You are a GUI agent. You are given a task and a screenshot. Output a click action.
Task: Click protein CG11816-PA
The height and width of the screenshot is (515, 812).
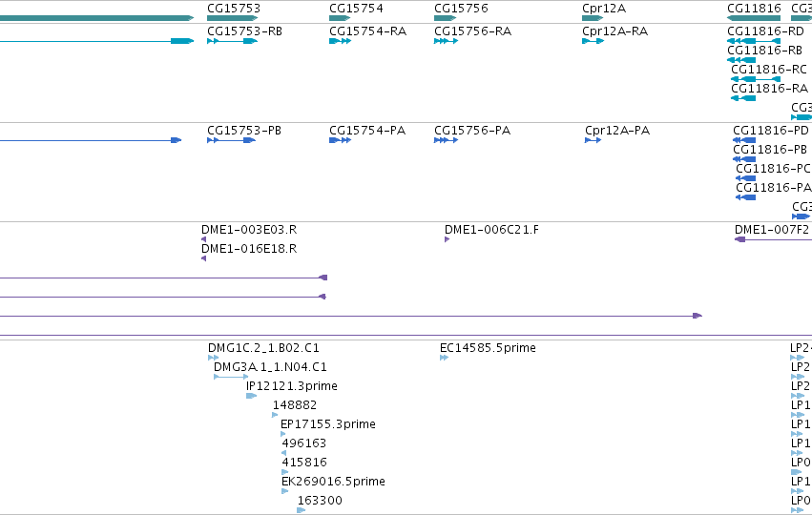click(x=746, y=197)
